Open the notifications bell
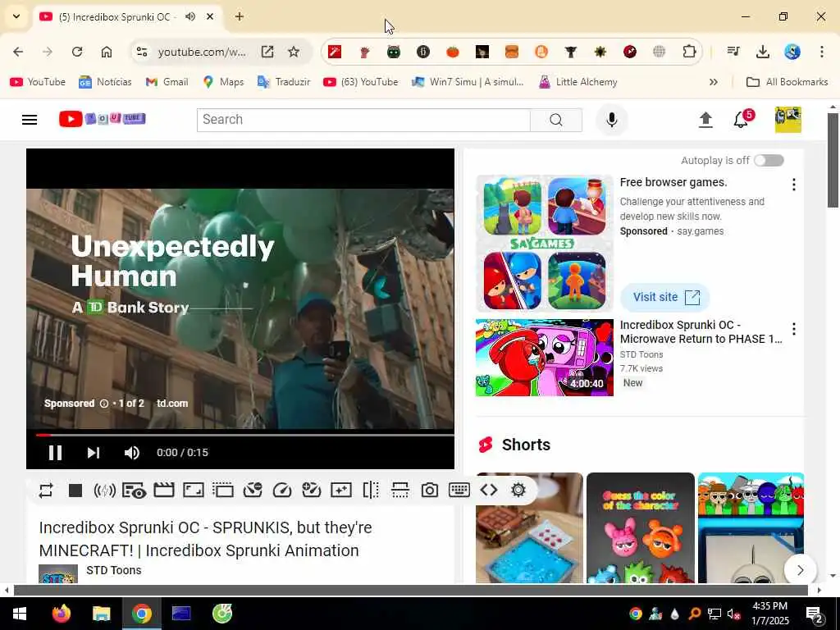Viewport: 840px width, 630px height. click(x=741, y=120)
